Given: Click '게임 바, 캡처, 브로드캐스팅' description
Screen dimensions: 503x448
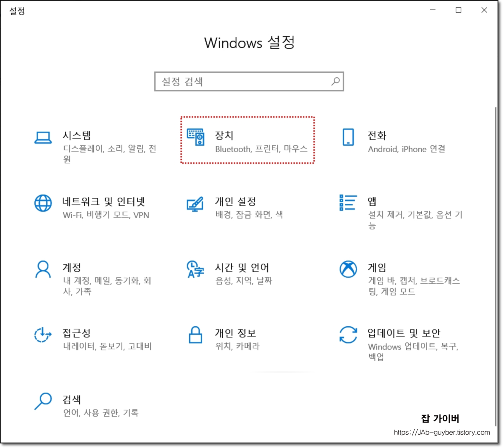Looking at the screenshot, I should click(414, 286).
